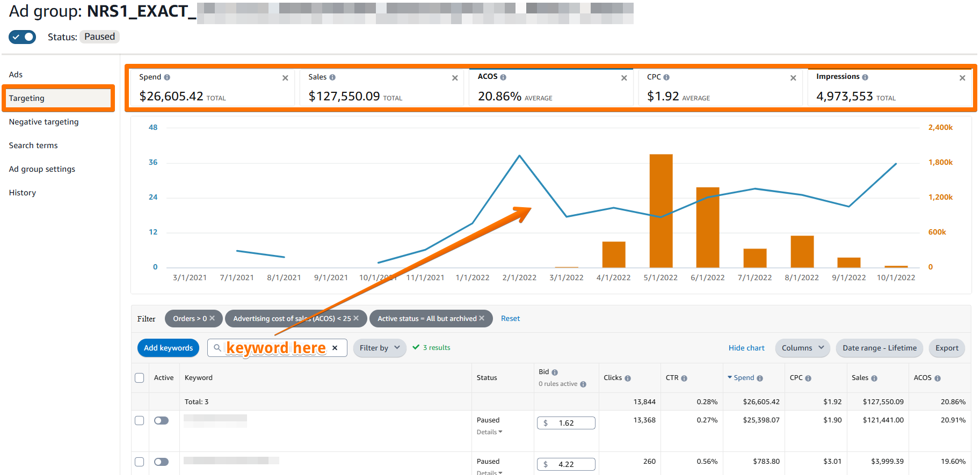This screenshot has width=980, height=475.
Task: Toggle the ad group enabled switch
Action: [x=22, y=37]
